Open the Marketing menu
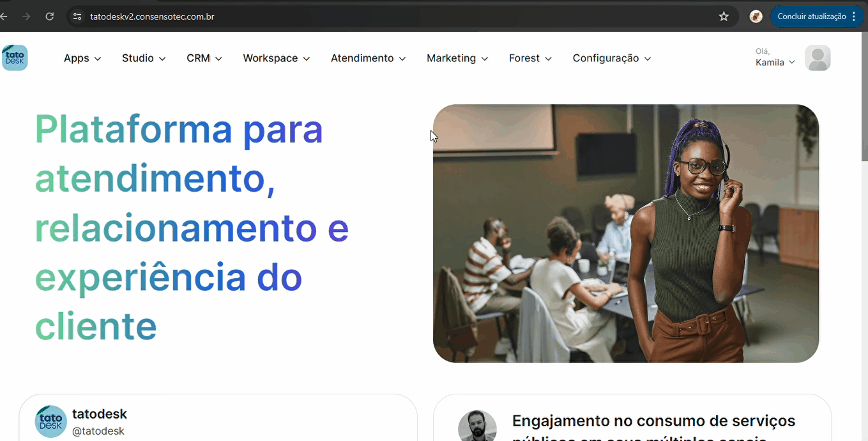 pos(457,58)
